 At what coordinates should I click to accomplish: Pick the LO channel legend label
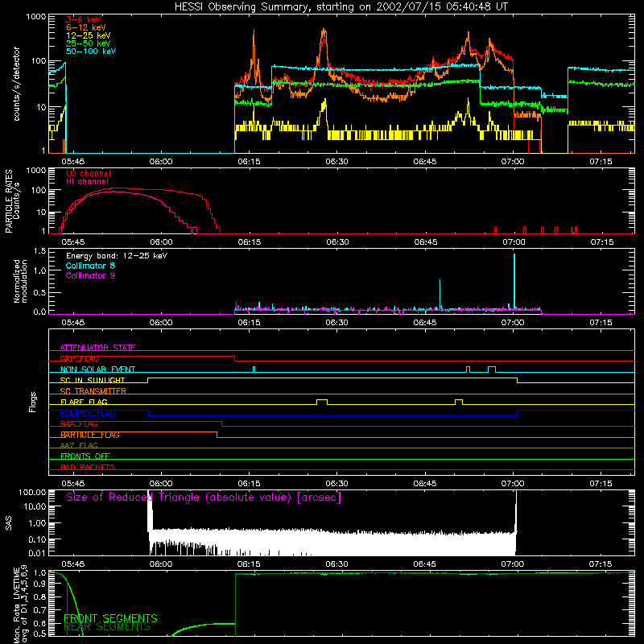[x=89, y=173]
